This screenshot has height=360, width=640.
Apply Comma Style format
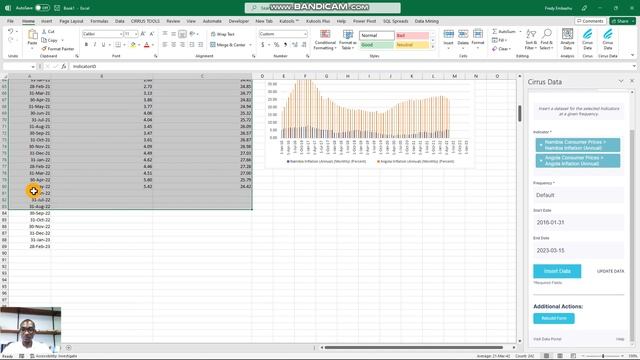285,44
